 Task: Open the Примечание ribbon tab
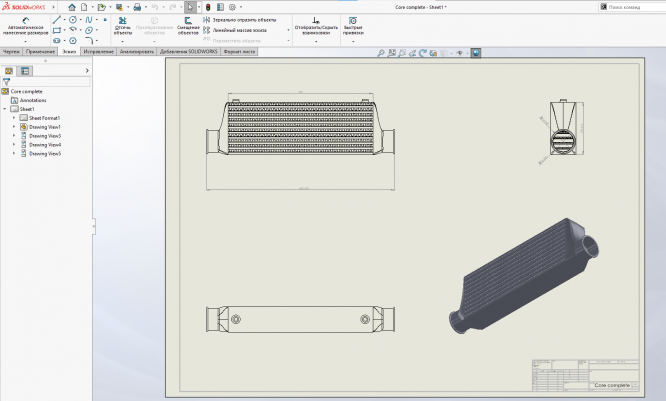point(41,50)
